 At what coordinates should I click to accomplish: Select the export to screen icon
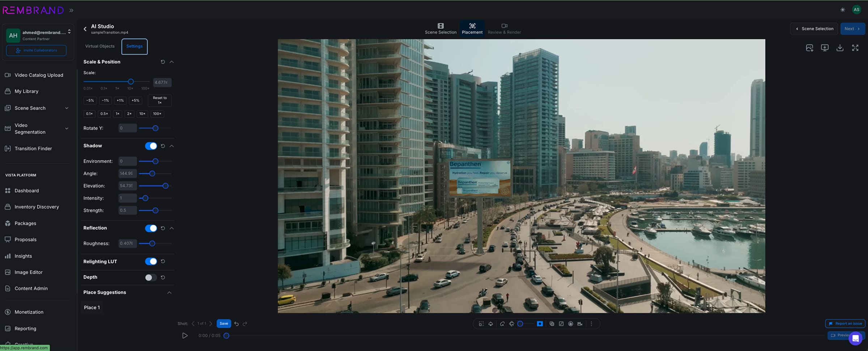click(x=825, y=47)
